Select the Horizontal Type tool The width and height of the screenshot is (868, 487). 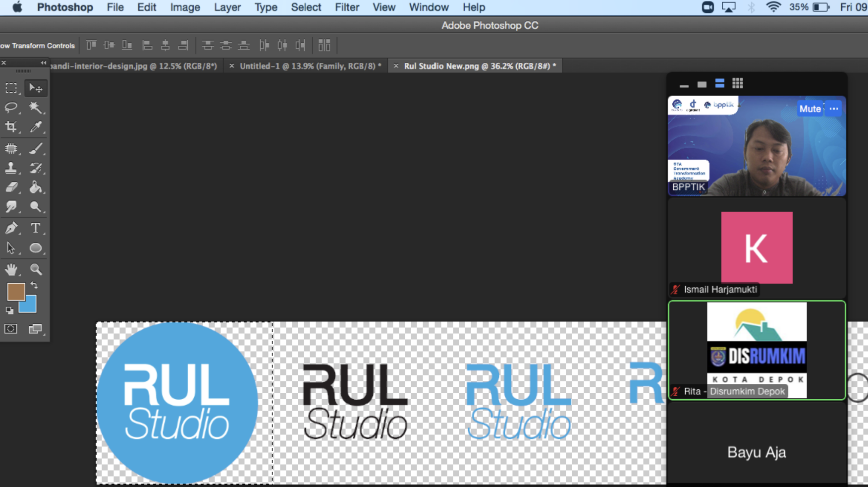pyautogui.click(x=35, y=228)
